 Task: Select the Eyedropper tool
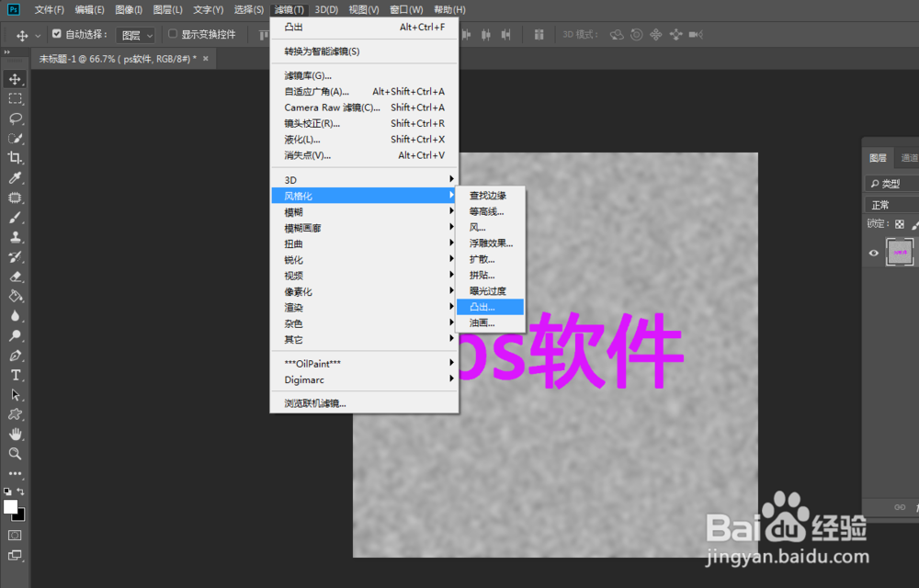pyautogui.click(x=16, y=177)
